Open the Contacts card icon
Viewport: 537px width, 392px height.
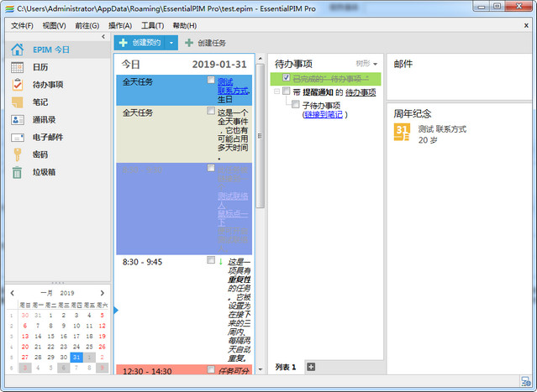(17, 120)
